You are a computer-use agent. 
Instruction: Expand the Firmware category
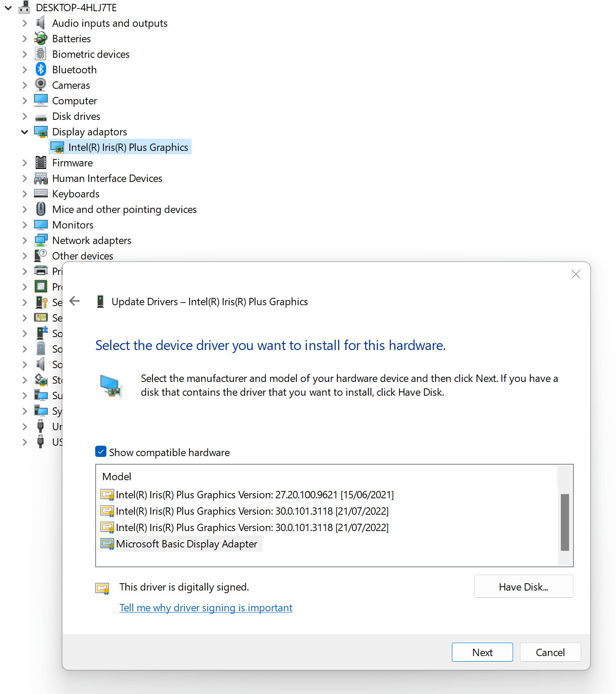point(25,163)
